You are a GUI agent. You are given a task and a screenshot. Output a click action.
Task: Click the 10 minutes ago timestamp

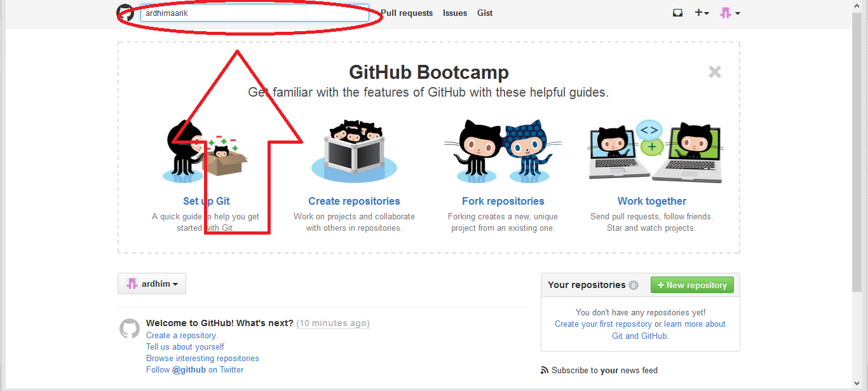(x=333, y=323)
